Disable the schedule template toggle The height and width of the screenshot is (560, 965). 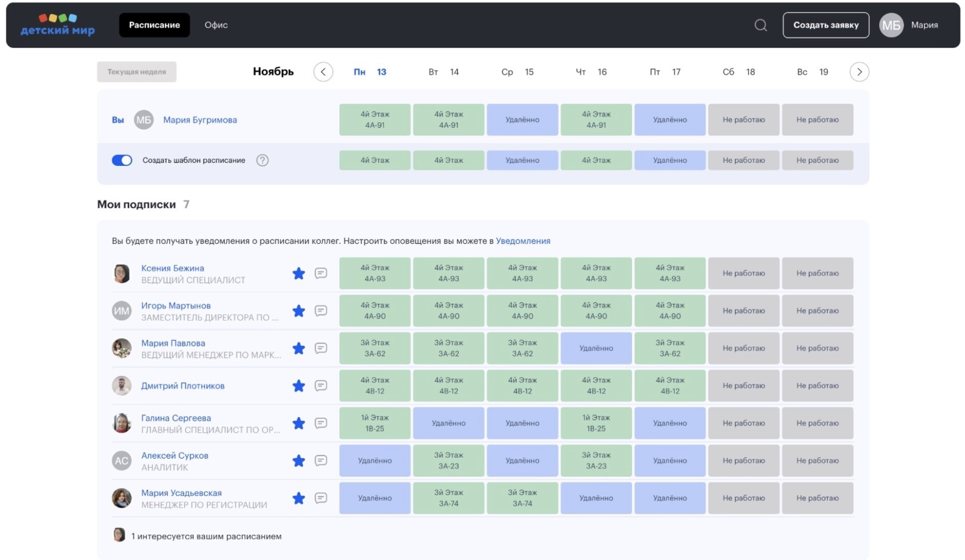click(x=122, y=160)
